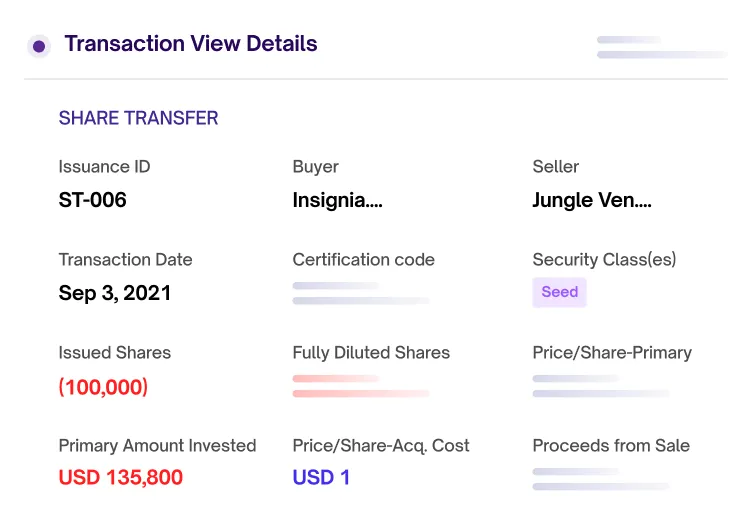Screen dimensions: 752x530
Task: Click the placeholder bars in the header right
Action: (661, 47)
